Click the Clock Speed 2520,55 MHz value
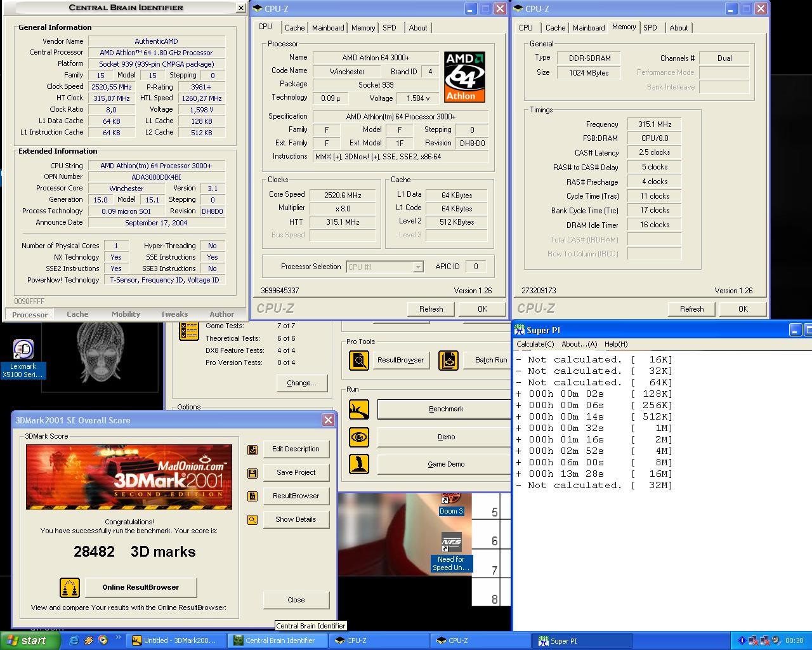This screenshot has height=650, width=812. tap(112, 87)
